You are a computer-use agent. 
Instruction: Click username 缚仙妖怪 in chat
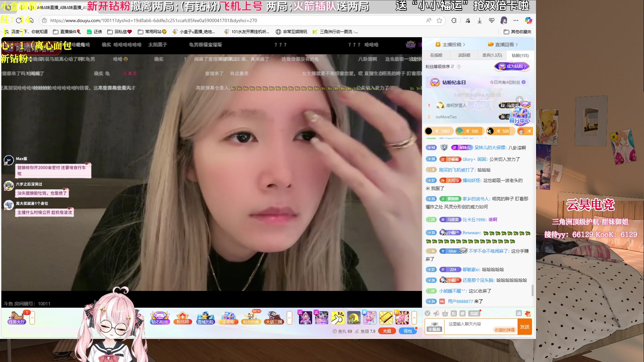click(x=472, y=180)
